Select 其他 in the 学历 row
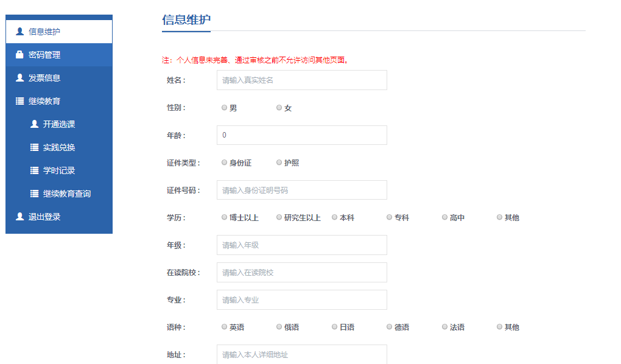The height and width of the screenshot is (364, 621). tap(499, 217)
